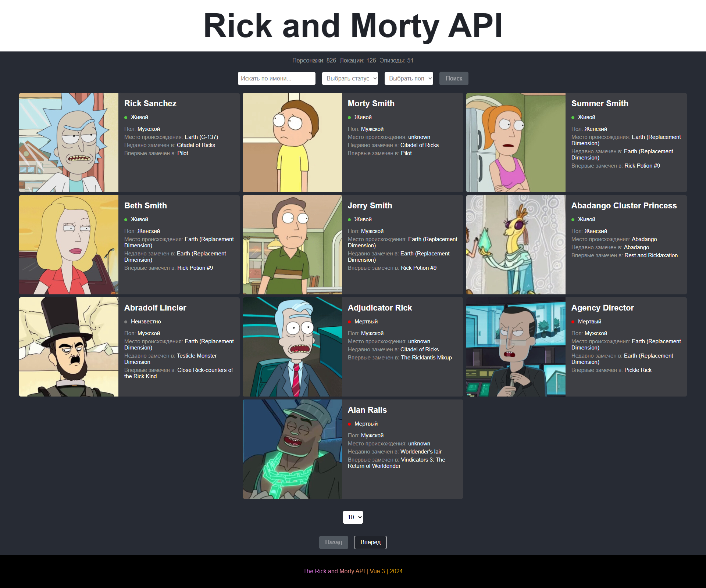Viewport: 706px width, 588px height.
Task: Click Abradolf Lincler location Testicle Monster Dimension
Action: [171, 359]
